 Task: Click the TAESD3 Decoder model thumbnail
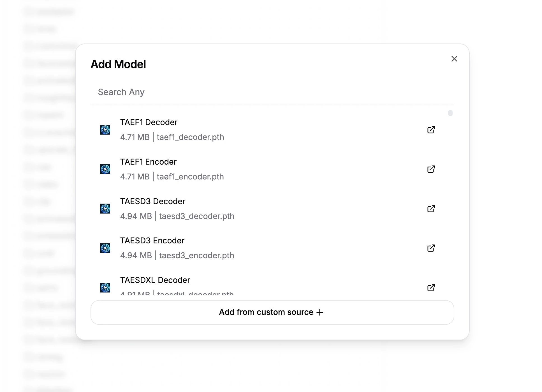point(105,209)
